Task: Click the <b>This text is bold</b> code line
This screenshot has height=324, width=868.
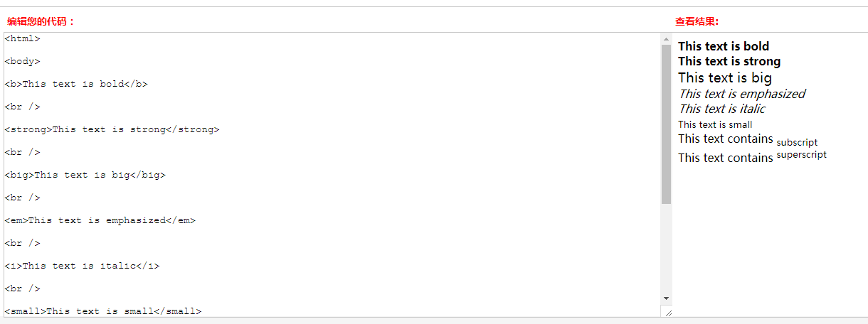Action: (76, 84)
